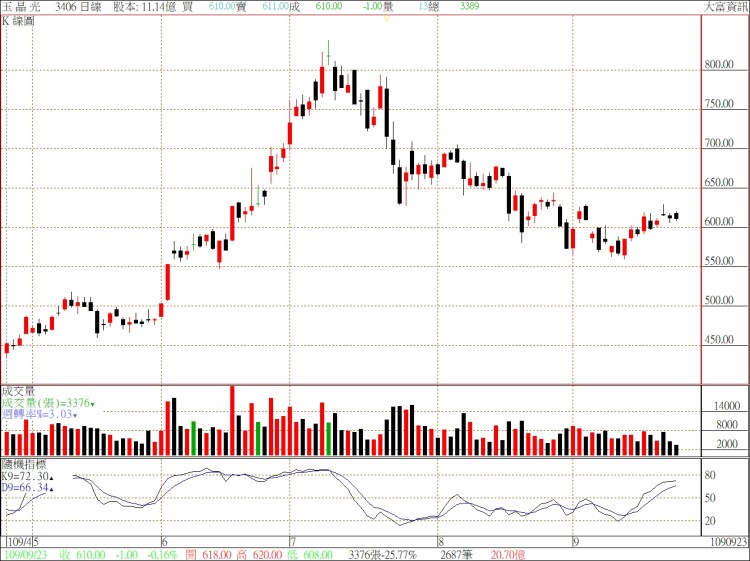Click month 7 marker on the time axis
The height and width of the screenshot is (561, 750).
coord(290,540)
